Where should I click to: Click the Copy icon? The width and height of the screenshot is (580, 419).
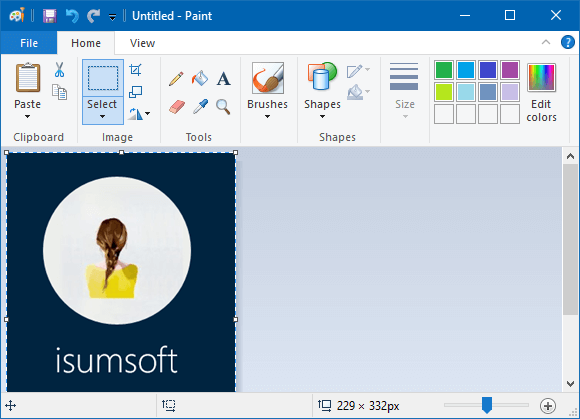point(60,92)
